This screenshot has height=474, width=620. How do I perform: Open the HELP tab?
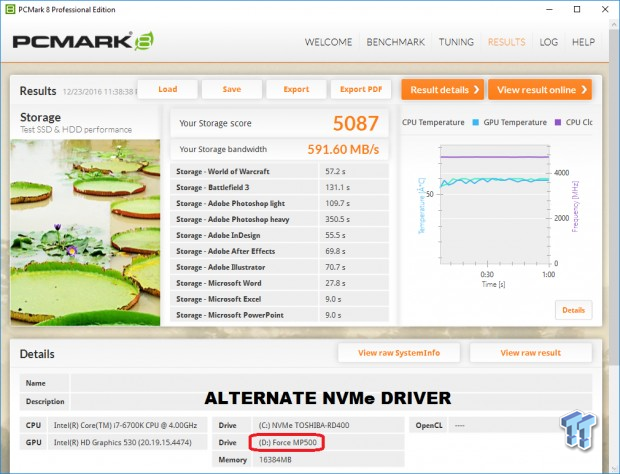(583, 42)
